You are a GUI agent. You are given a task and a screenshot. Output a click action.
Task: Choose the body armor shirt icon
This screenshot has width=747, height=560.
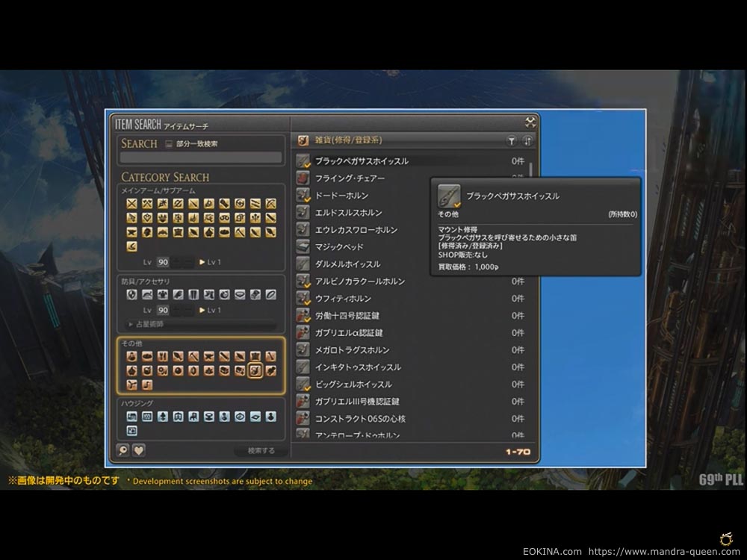click(162, 295)
